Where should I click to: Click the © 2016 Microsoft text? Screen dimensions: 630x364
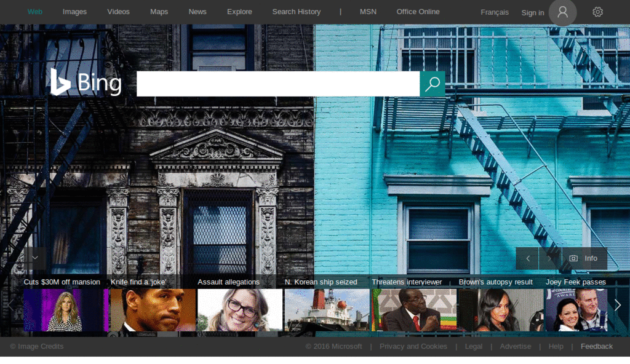pyautogui.click(x=333, y=346)
